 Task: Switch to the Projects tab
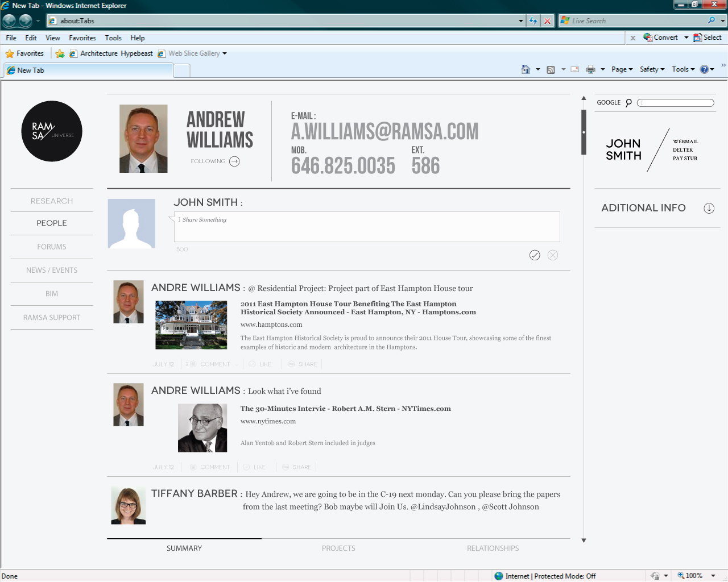click(338, 548)
